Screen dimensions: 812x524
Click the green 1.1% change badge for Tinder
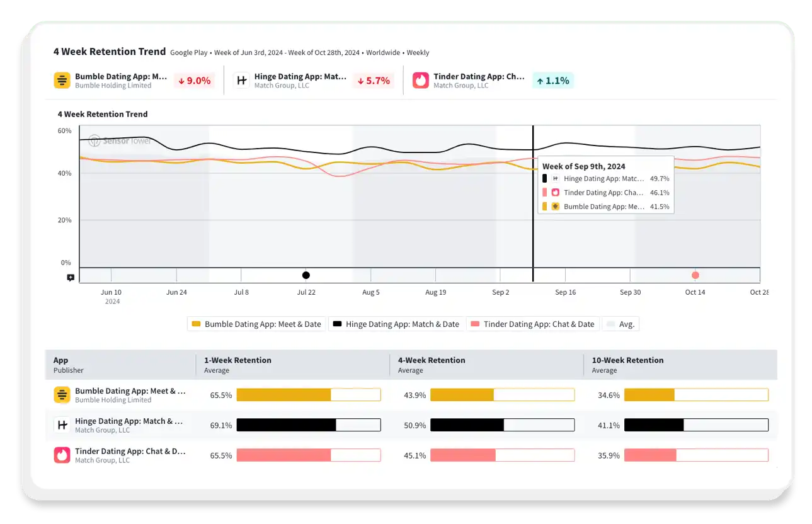point(552,80)
